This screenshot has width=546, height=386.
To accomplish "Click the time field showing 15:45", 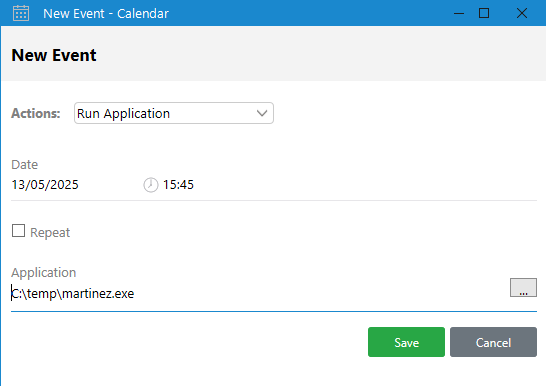I will point(178,185).
